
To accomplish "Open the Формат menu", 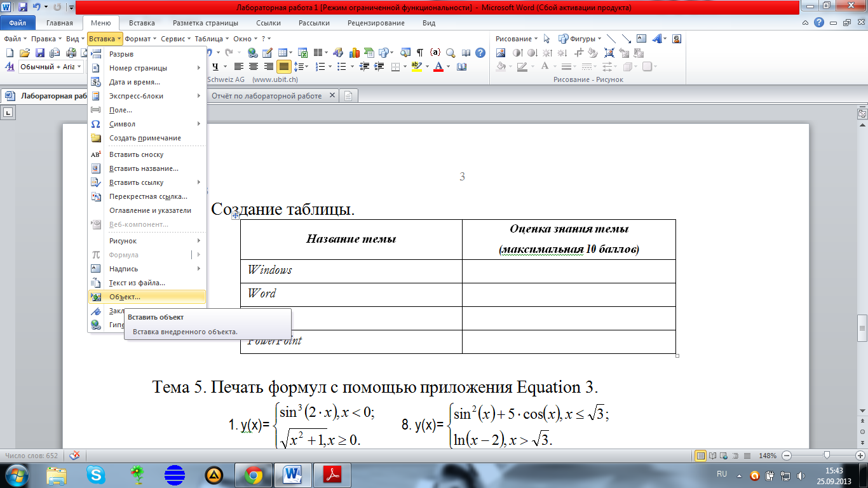I will (x=140, y=39).
